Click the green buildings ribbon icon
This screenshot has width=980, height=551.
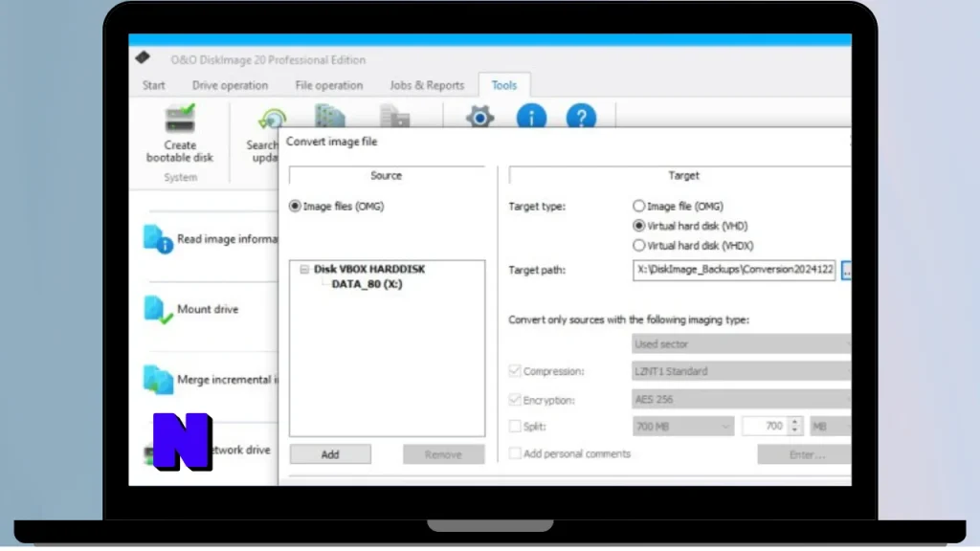[x=330, y=116]
